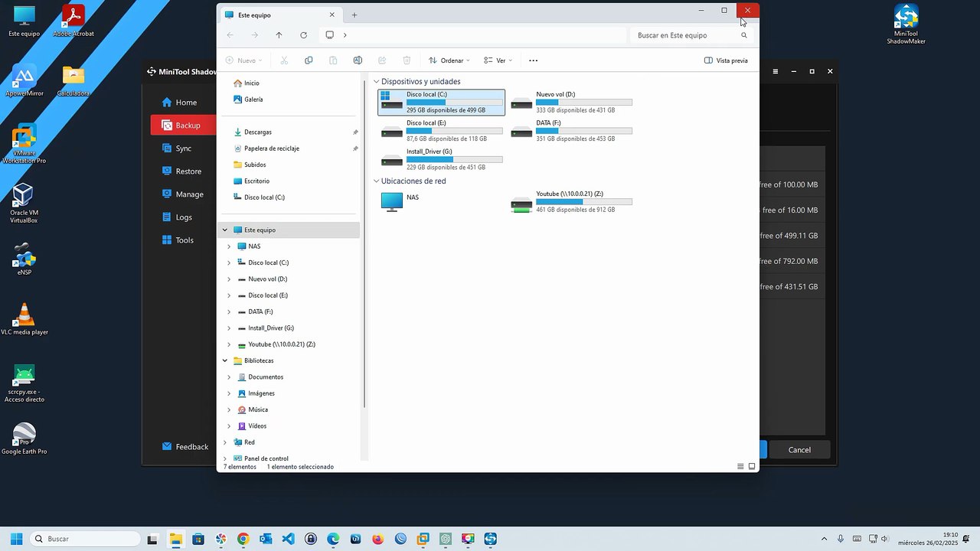This screenshot has height=551, width=980.
Task: Click Adobe Acrobat desktop icon
Action: coord(73,21)
